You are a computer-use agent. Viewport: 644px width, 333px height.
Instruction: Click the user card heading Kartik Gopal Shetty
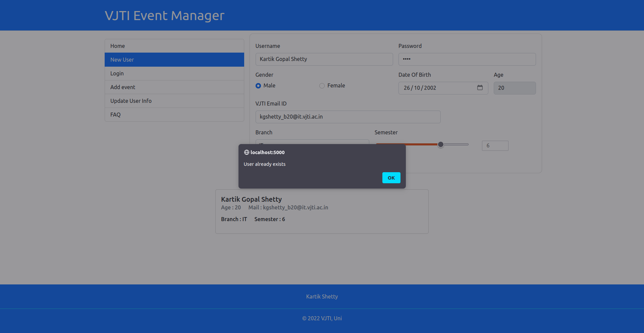(251, 199)
